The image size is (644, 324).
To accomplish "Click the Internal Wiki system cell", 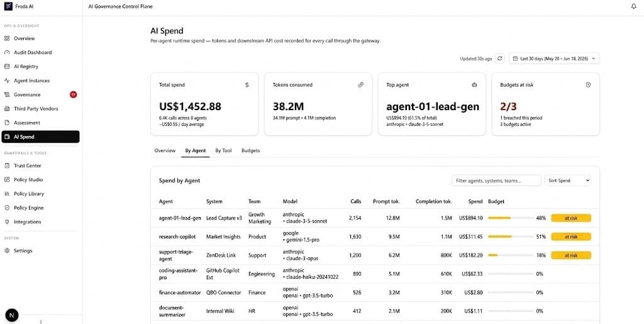I will point(221,311).
